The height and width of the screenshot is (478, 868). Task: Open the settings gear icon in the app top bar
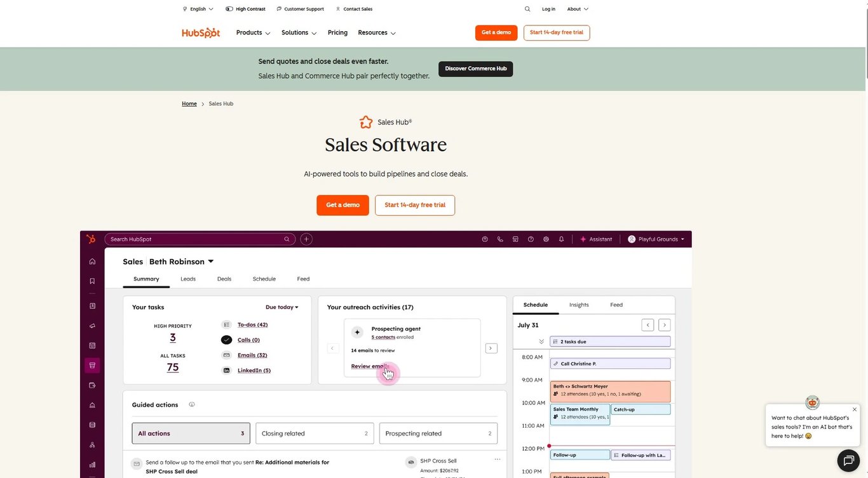click(546, 239)
